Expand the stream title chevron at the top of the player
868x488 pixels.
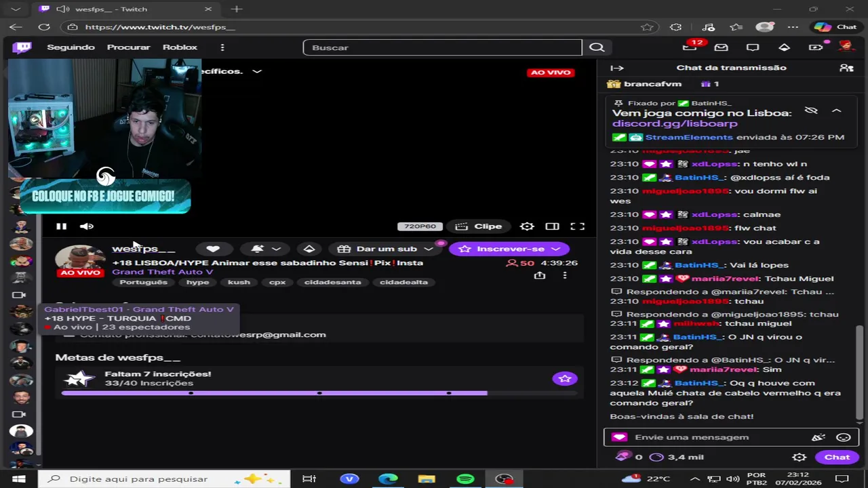(257, 71)
